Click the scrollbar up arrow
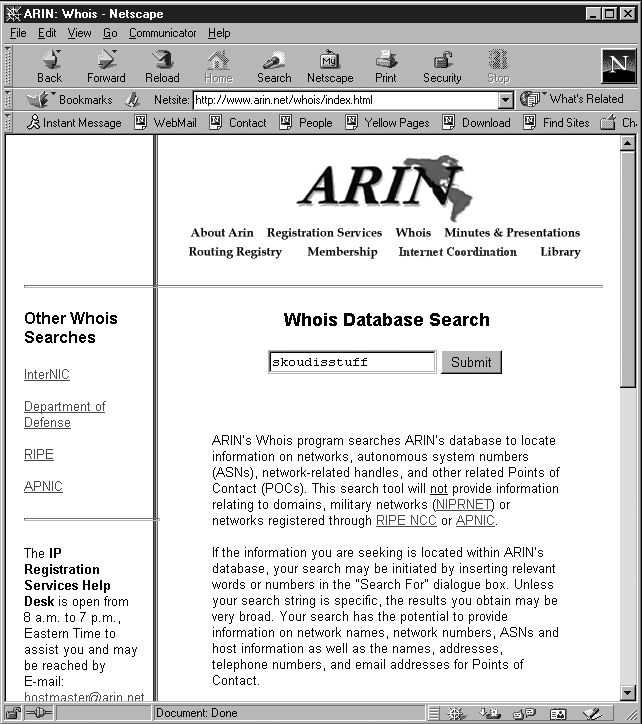Image resolution: width=642 pixels, height=724 pixels. pyautogui.click(x=628, y=143)
